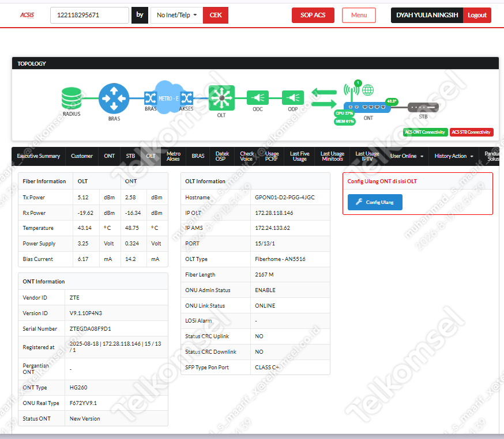Switch to the ONT tab
Viewport: 504px width, 439px height.
pyautogui.click(x=110, y=156)
